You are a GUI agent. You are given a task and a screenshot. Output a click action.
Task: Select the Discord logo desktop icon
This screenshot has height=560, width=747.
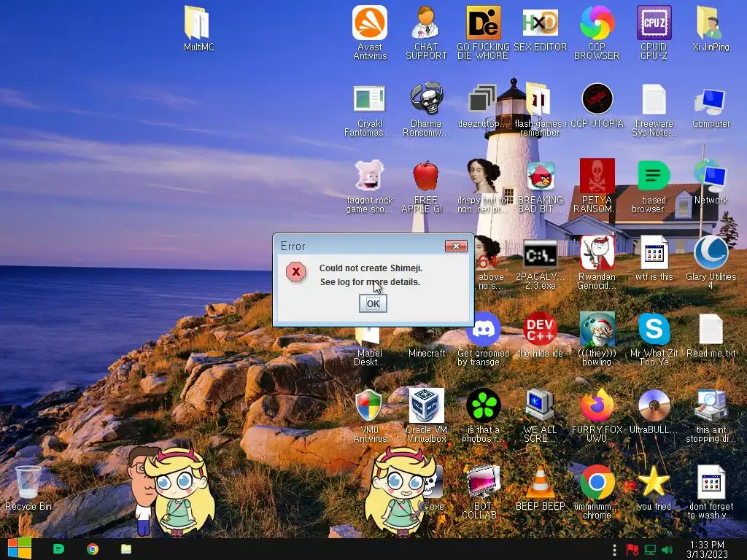coord(483,329)
